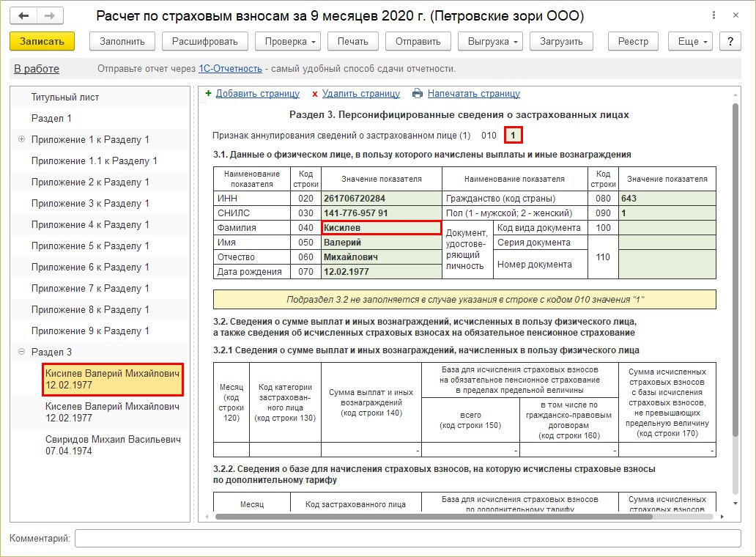Viewport: 756px width, 557px height.
Task: Click the Заполнить button
Action: [122, 42]
